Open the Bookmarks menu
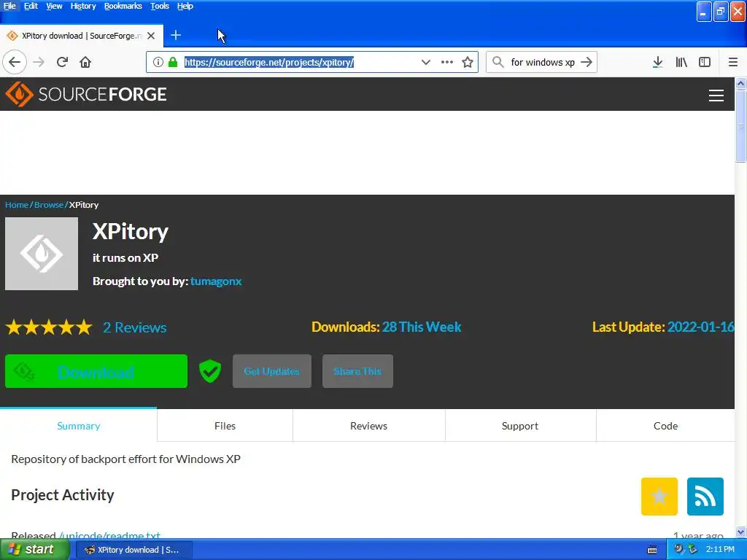This screenshot has height=560, width=747. pyautogui.click(x=123, y=6)
